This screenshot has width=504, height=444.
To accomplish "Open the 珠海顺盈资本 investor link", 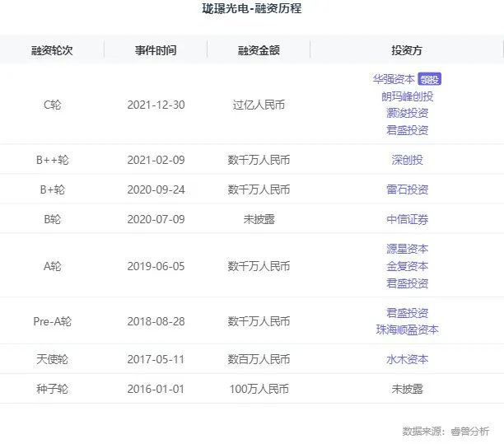I will point(407,329).
